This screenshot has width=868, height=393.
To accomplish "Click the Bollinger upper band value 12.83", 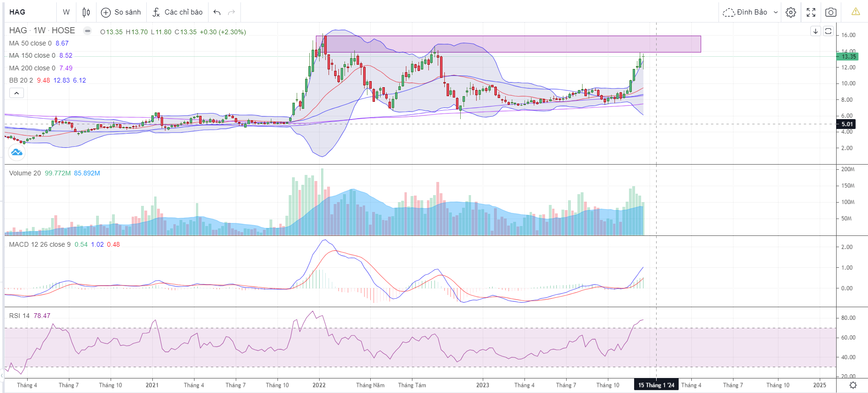I will click(x=61, y=80).
